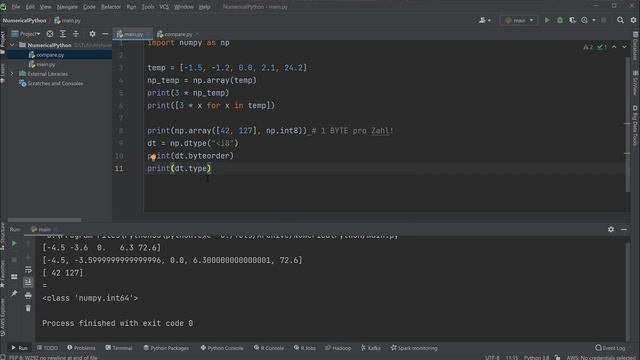The width and height of the screenshot is (640, 360).
Task: Open the Event Log
Action: [610, 348]
